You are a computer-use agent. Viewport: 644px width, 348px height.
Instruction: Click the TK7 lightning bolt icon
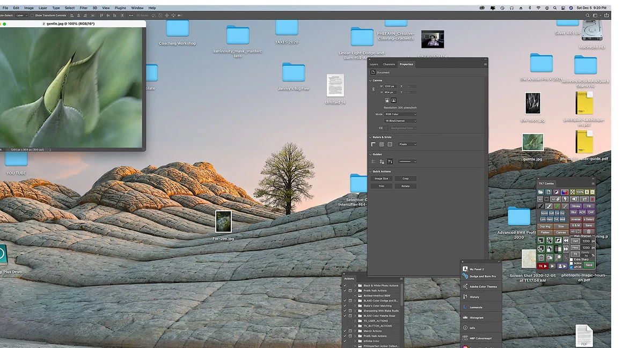click(566, 199)
